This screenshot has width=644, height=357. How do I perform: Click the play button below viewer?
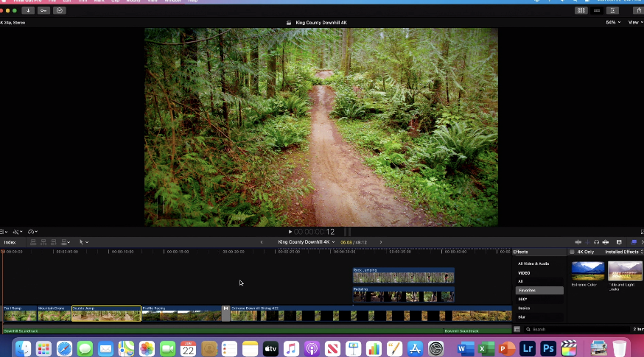point(290,232)
